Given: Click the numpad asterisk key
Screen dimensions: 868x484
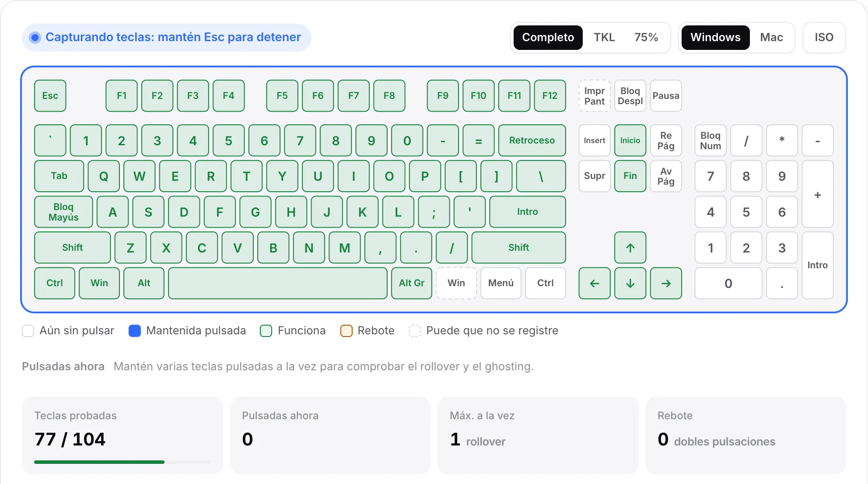Looking at the screenshot, I should 782,140.
